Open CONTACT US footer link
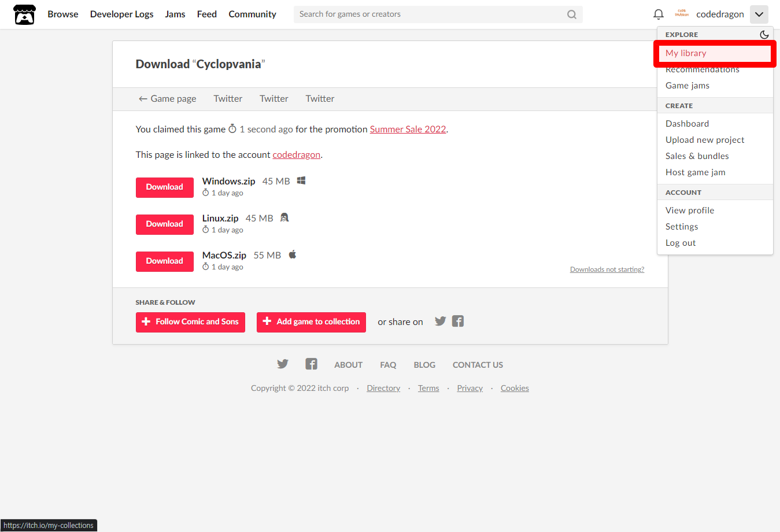The height and width of the screenshot is (532, 780). click(478, 365)
